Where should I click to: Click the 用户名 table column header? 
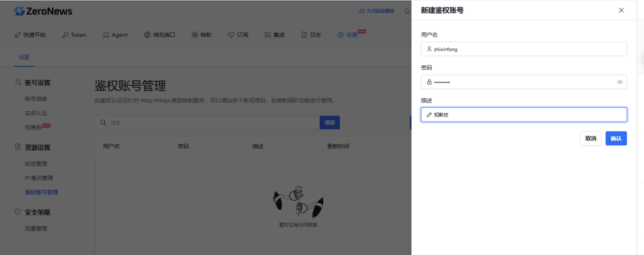[111, 146]
